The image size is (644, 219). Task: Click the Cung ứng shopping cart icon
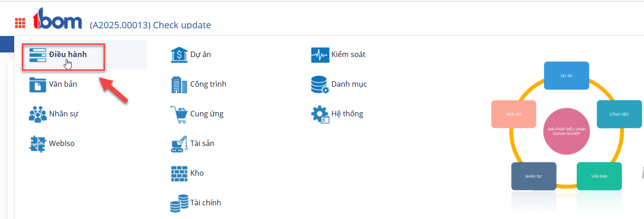point(179,114)
